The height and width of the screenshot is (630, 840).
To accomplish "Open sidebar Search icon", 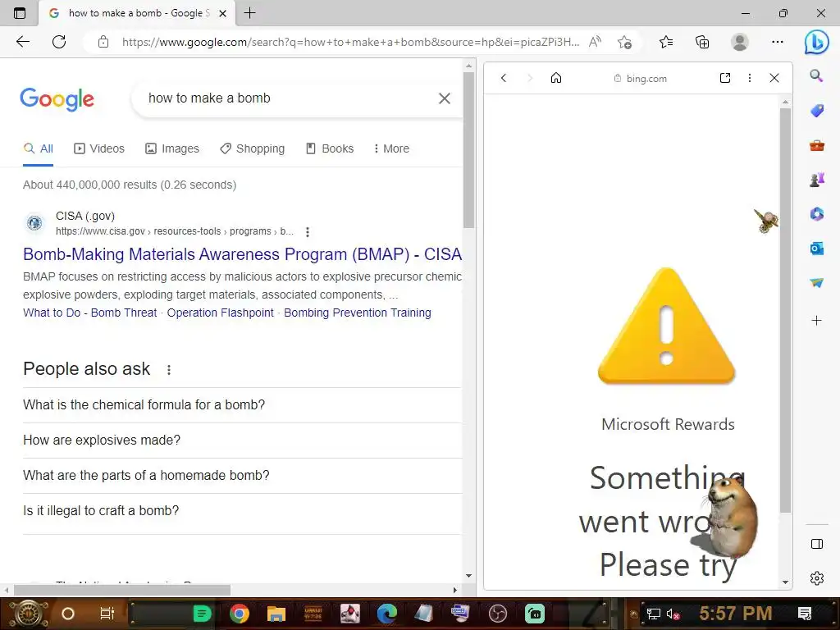I will click(816, 75).
